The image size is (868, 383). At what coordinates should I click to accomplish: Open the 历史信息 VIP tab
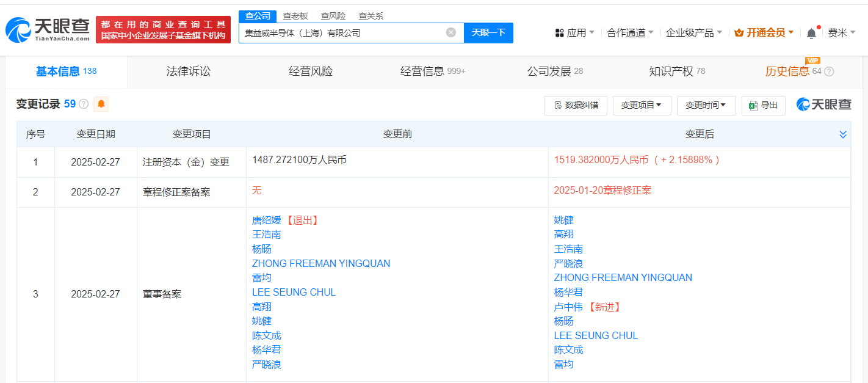[x=793, y=71]
